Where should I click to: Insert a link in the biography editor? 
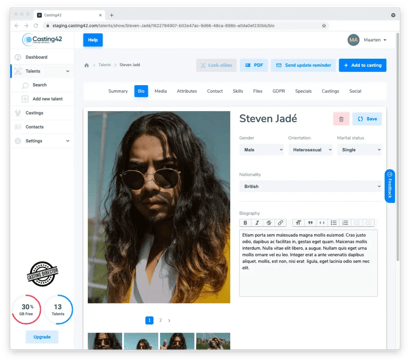click(x=280, y=223)
